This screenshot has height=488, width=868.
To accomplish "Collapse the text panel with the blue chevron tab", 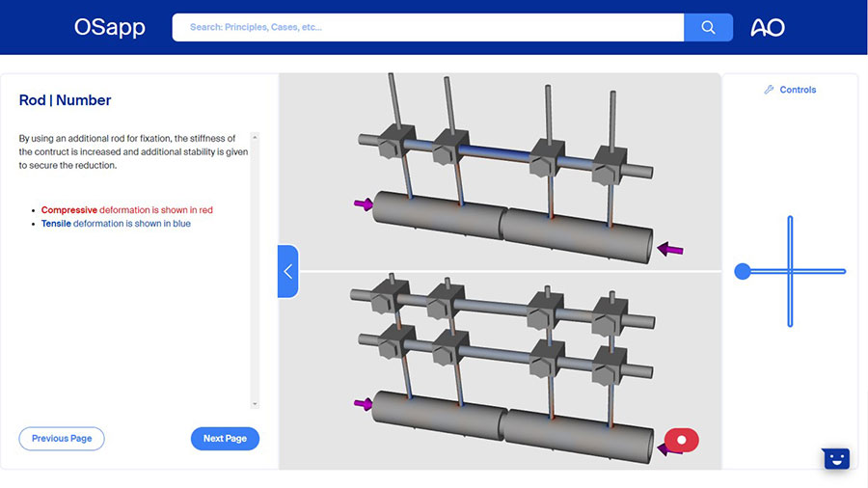I will pyautogui.click(x=287, y=272).
